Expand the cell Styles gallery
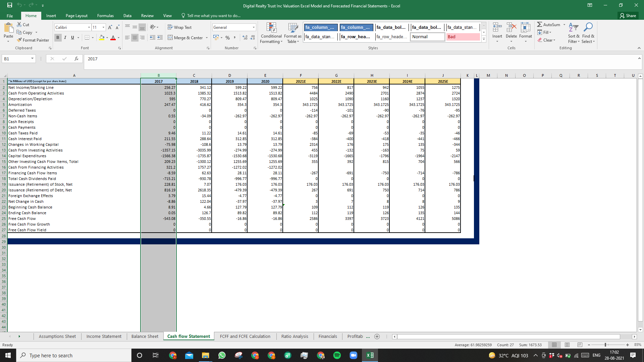The height and width of the screenshot is (362, 644). [484, 39]
